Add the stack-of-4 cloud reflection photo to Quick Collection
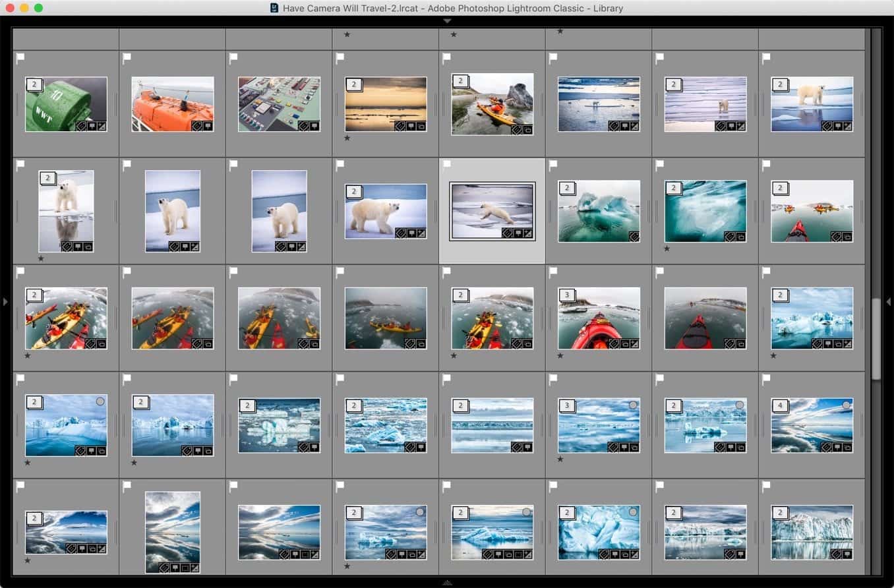 point(847,405)
